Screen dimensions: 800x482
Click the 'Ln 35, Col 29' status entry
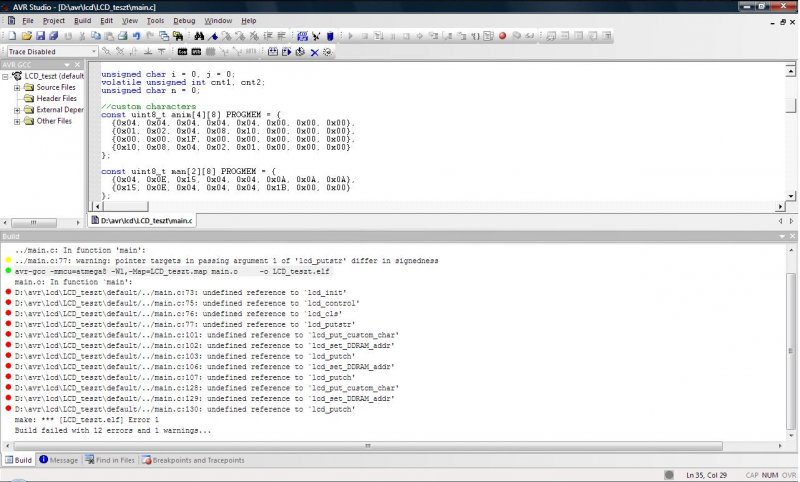[707, 475]
